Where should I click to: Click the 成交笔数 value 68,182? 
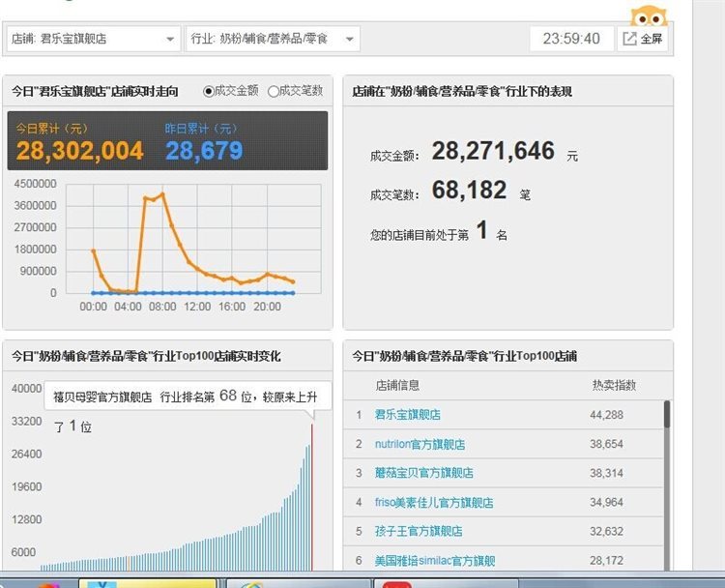pyautogui.click(x=469, y=190)
